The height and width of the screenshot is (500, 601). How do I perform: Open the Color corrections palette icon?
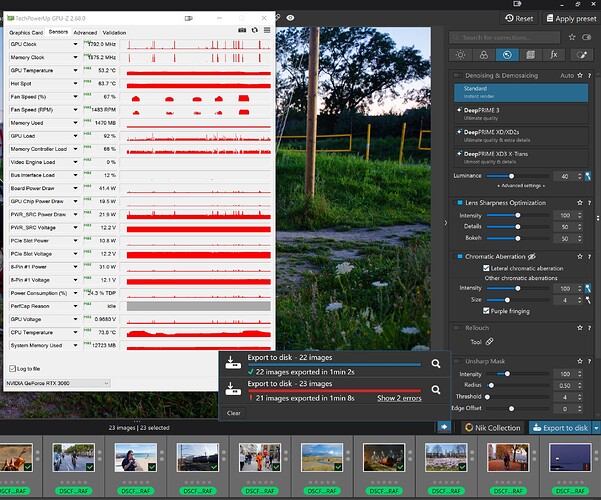click(x=483, y=56)
